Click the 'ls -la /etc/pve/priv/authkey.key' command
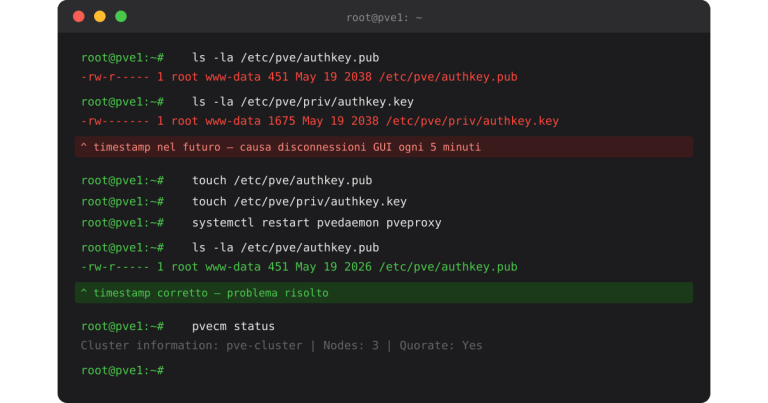The height and width of the screenshot is (403, 768). (303, 102)
